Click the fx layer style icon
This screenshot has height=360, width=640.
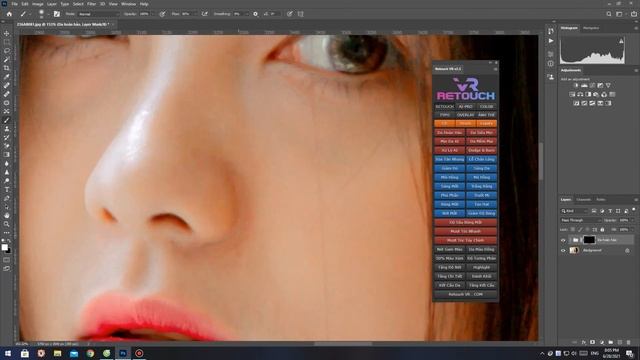pyautogui.click(x=584, y=342)
